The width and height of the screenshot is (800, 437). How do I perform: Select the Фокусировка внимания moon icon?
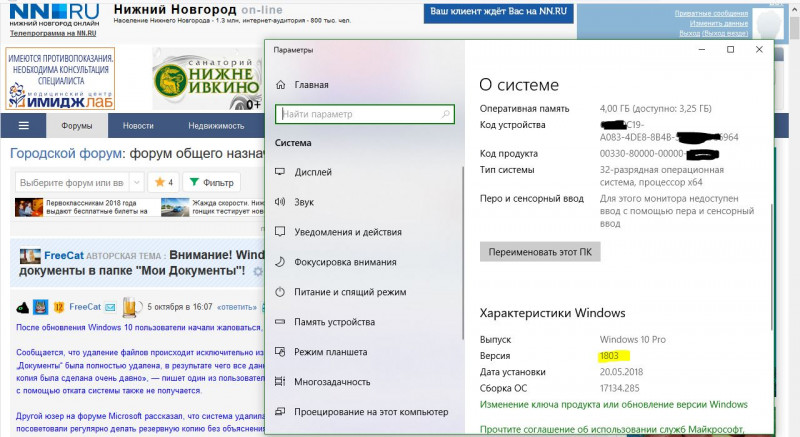tap(280, 262)
